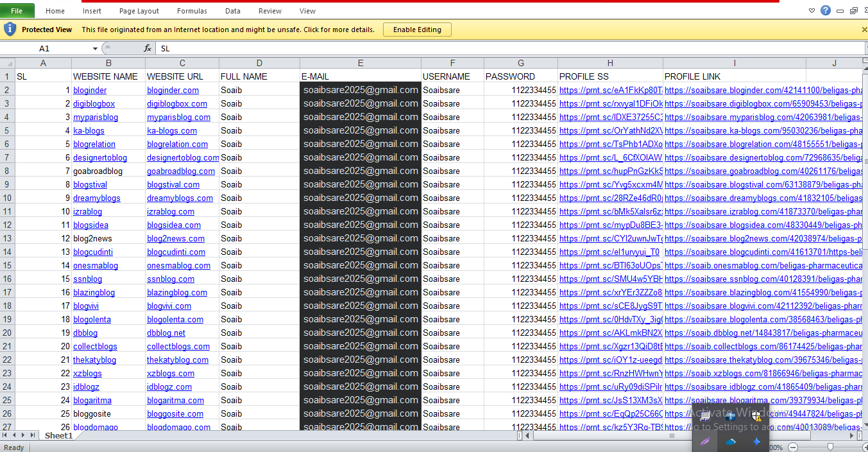
Task: Click the FULL NAME header cell
Action: pyautogui.click(x=259, y=76)
